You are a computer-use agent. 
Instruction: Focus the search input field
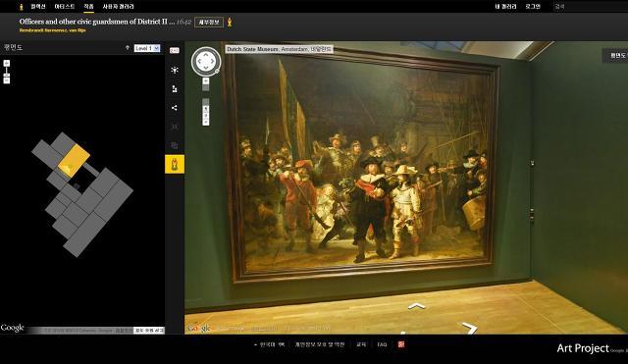point(590,7)
